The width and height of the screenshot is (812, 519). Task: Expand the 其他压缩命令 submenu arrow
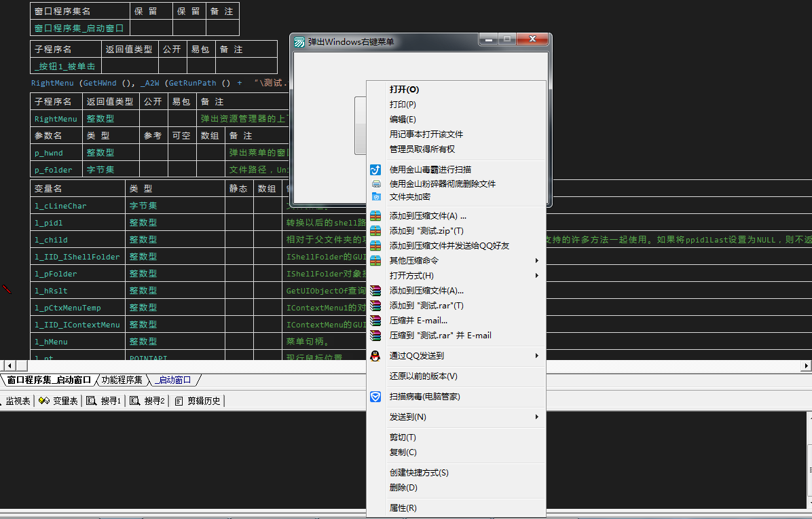537,261
